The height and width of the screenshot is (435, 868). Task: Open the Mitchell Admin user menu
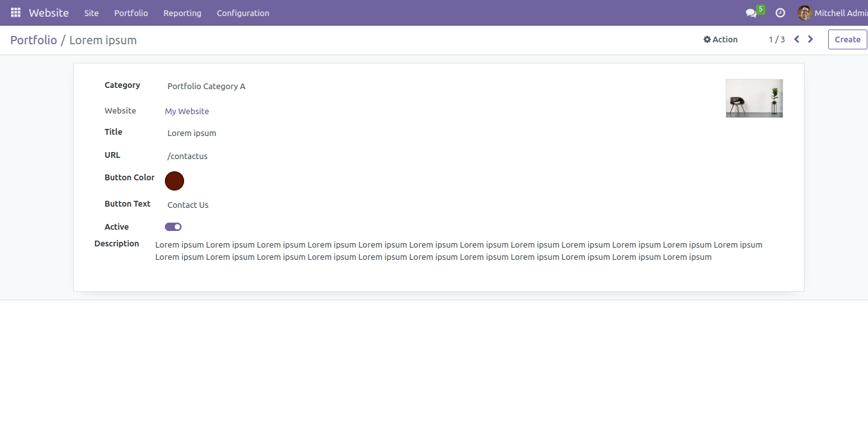833,13
